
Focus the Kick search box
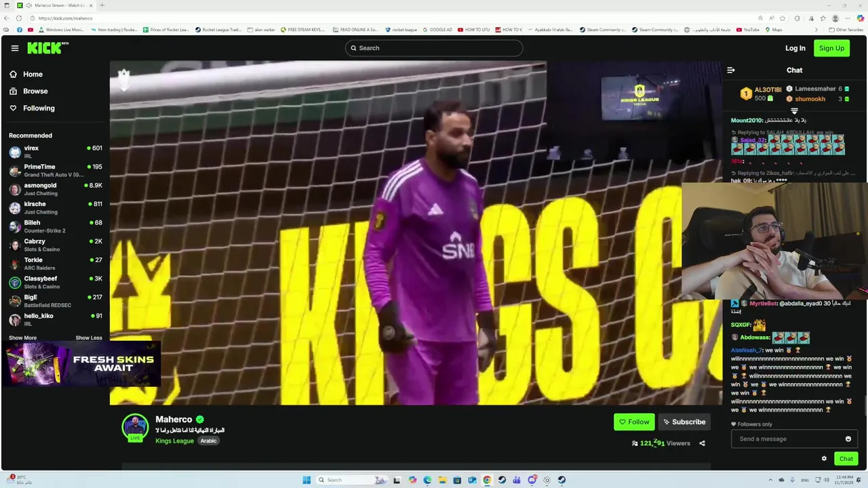click(434, 48)
